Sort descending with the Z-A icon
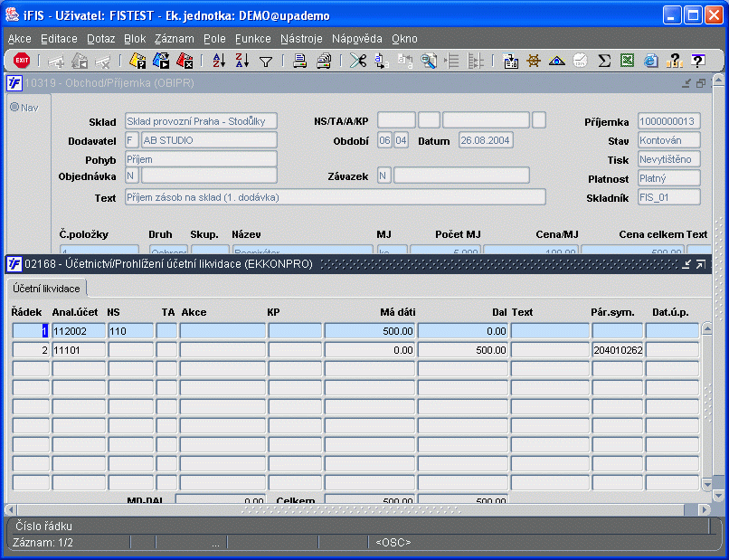The width and height of the screenshot is (729, 560). pos(242,61)
